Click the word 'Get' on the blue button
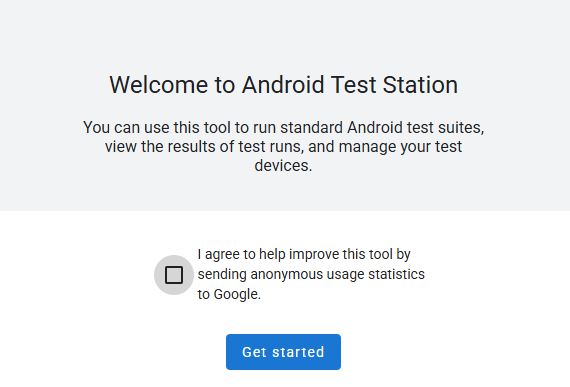Screen dimensions: 570x387 [254, 352]
